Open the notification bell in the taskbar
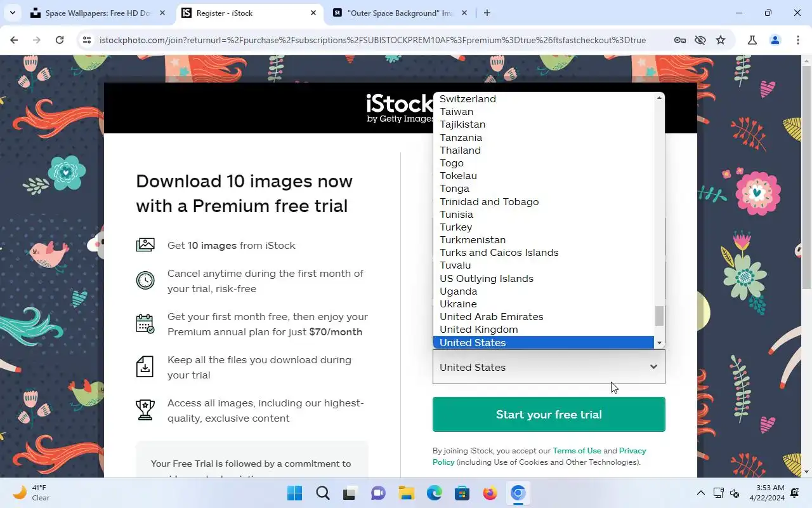 pos(795,493)
